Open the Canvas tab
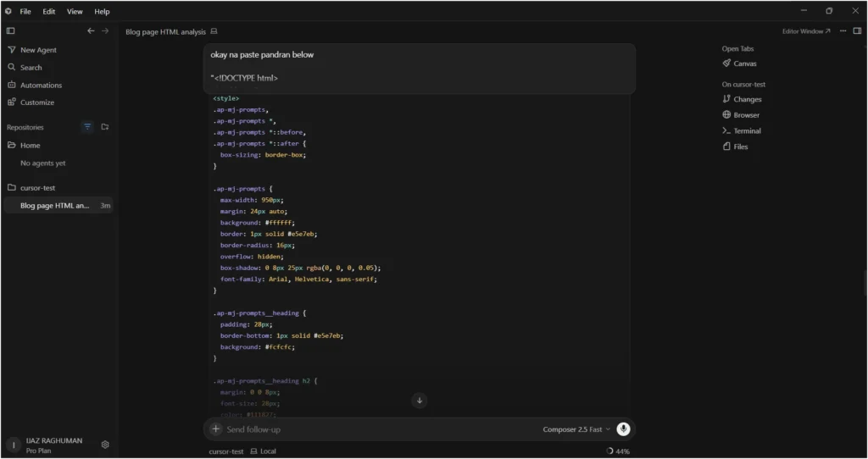This screenshot has height=459, width=868. [x=739, y=64]
